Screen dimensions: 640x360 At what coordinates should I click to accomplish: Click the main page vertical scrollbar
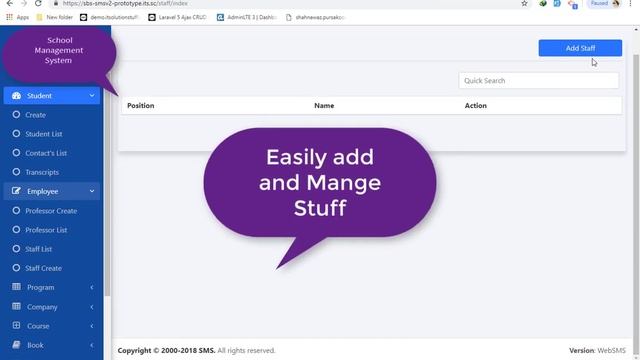tap(636, 204)
